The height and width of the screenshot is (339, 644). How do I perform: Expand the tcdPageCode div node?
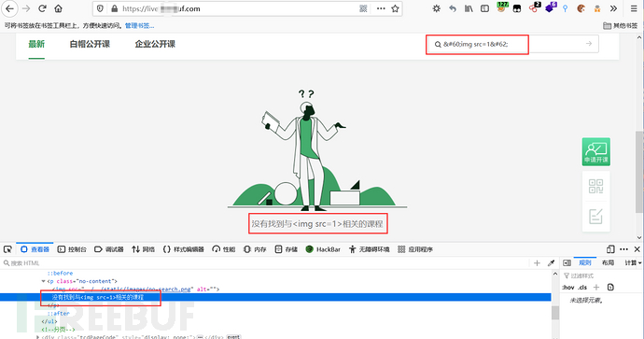(x=37, y=337)
